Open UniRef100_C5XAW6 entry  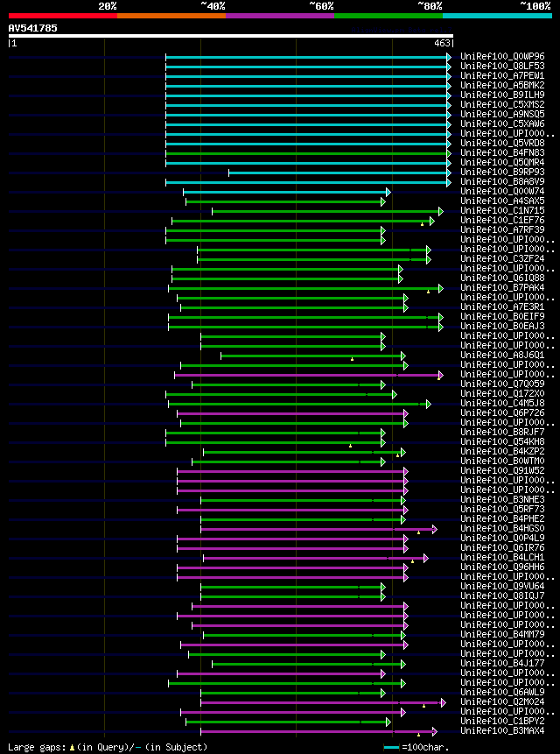coord(502,124)
